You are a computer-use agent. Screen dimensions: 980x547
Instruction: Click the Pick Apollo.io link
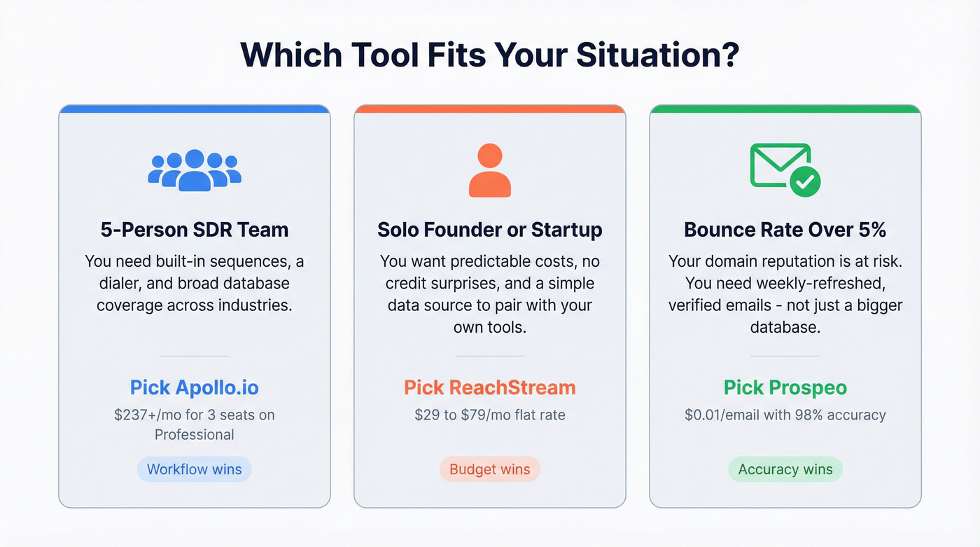(x=195, y=387)
